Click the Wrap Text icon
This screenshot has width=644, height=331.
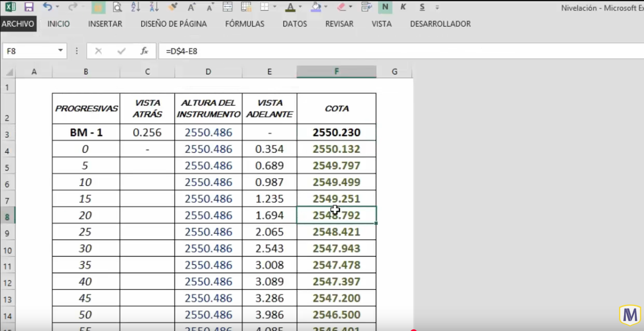click(366, 7)
